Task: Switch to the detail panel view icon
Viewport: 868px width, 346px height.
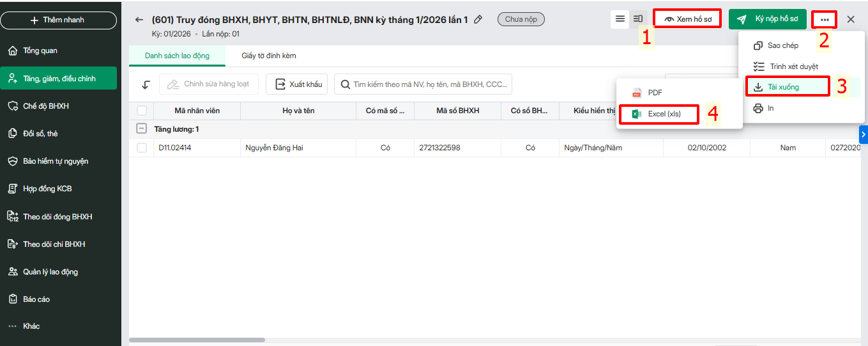Action: tap(637, 19)
